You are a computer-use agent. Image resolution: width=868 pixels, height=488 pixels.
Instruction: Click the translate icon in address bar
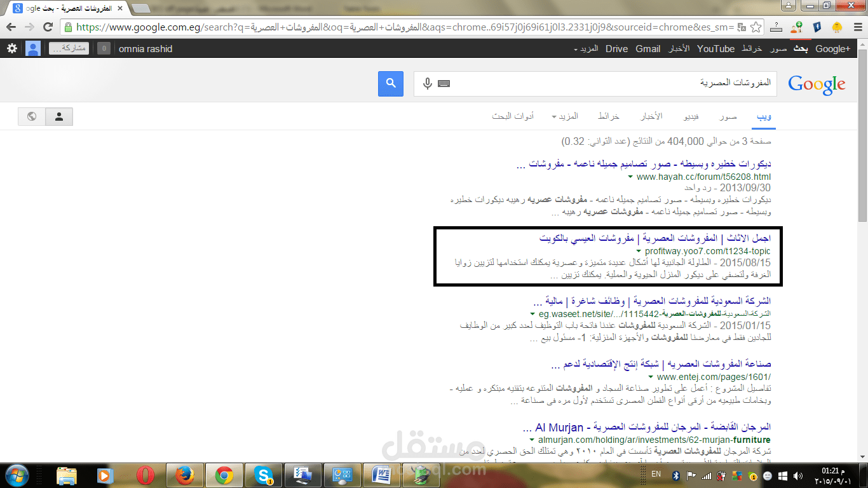click(x=740, y=27)
